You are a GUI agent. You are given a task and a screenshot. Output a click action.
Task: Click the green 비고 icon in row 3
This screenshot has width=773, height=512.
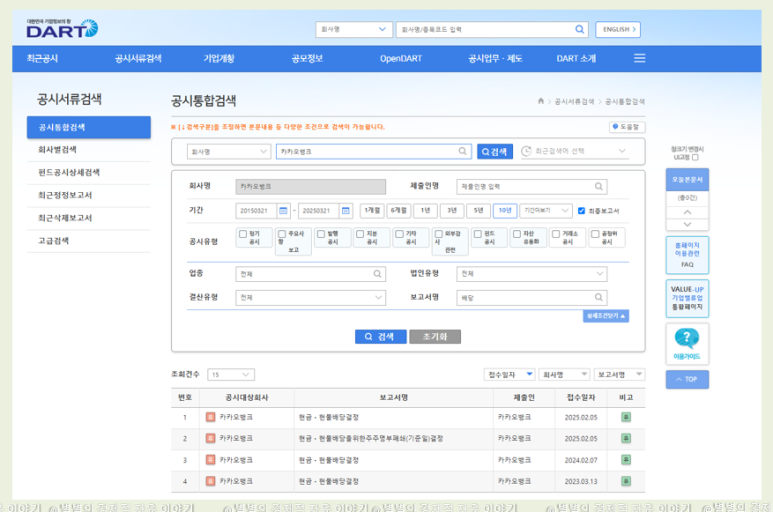pos(626,460)
